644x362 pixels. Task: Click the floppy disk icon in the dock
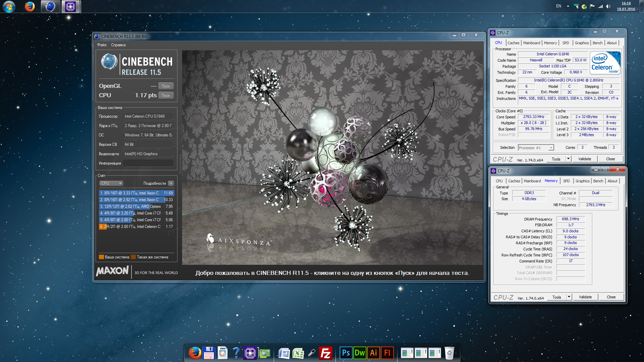tap(209, 353)
